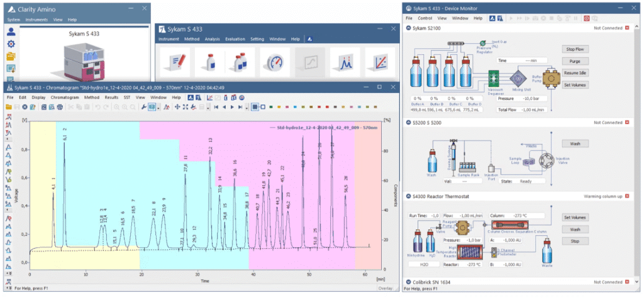Open the chromatogram peaks icon
The height and width of the screenshot is (298, 644).
[345, 62]
